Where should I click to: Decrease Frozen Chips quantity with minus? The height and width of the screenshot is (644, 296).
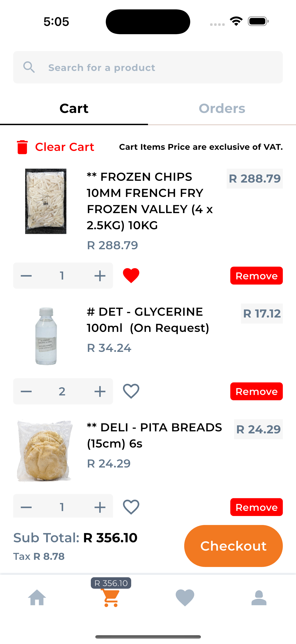[x=26, y=276]
